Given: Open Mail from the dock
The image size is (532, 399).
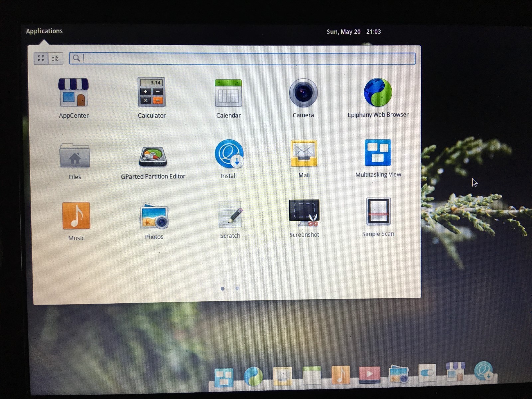Looking at the screenshot, I should [x=283, y=376].
